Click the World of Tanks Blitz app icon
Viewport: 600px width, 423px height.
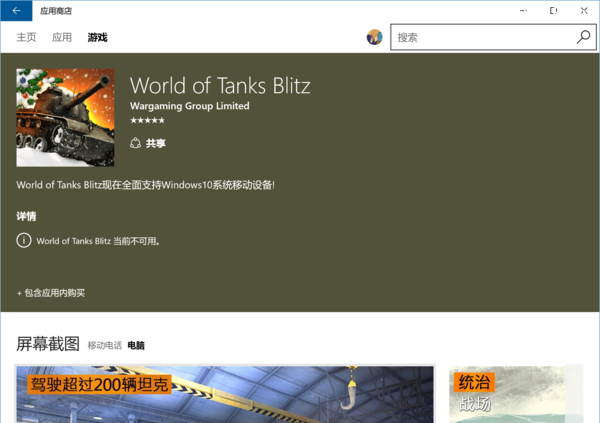point(65,118)
